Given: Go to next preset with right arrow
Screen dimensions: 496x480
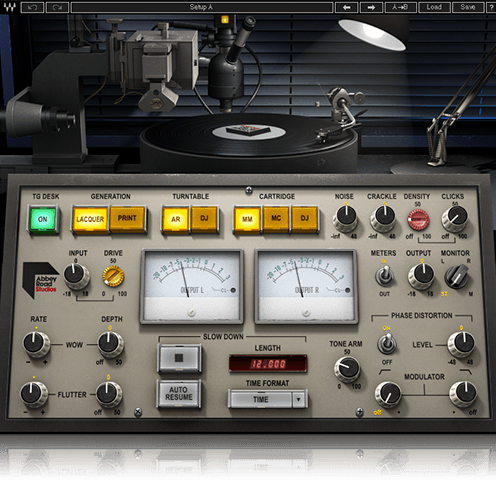Looking at the screenshot, I should click(371, 7).
